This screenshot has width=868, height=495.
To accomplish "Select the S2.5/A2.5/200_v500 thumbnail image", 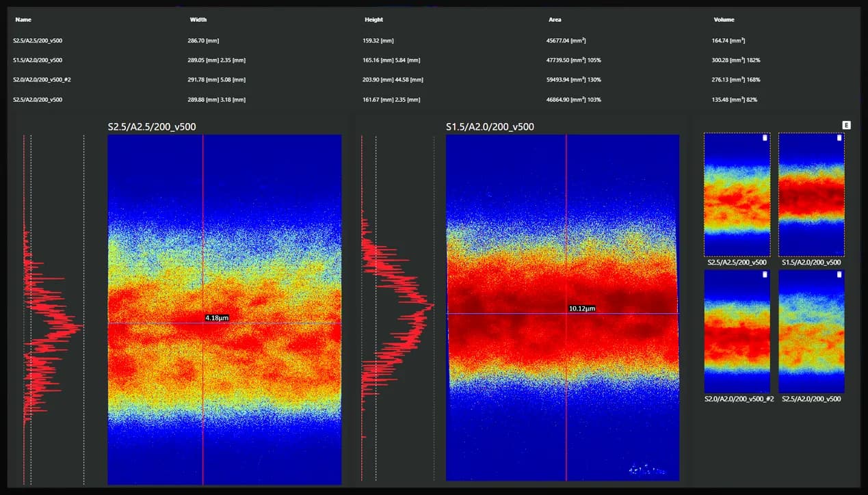I will pos(737,195).
